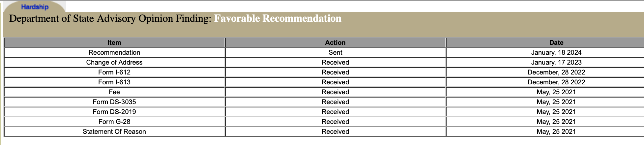Viewport: 644px width, 145px height.
Task: Open the Hardship tab
Action: coord(35,7)
